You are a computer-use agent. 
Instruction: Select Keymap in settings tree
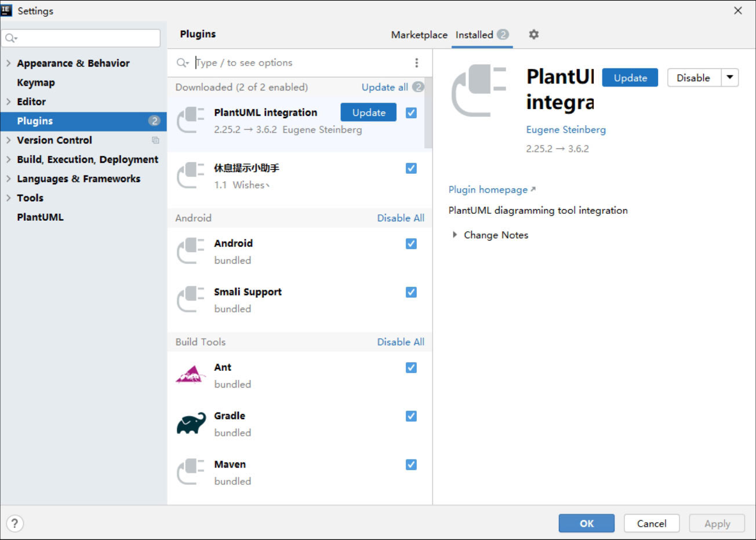pyautogui.click(x=36, y=82)
